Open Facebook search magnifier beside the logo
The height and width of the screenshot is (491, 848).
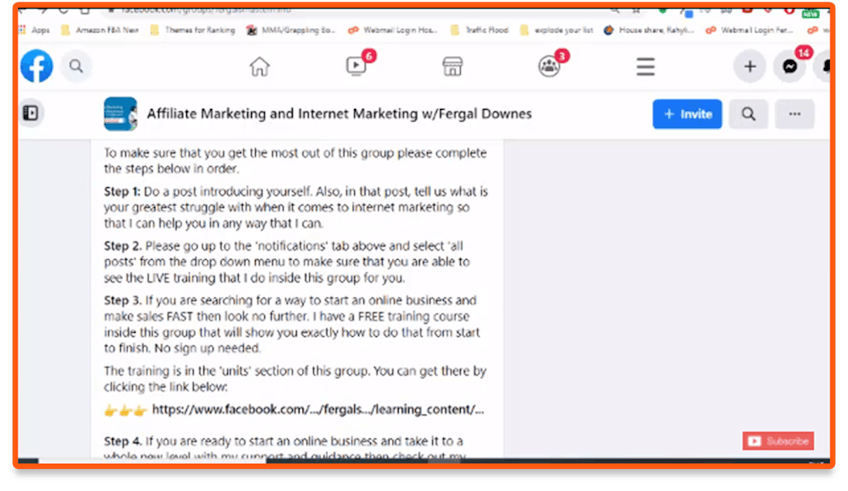tap(76, 67)
